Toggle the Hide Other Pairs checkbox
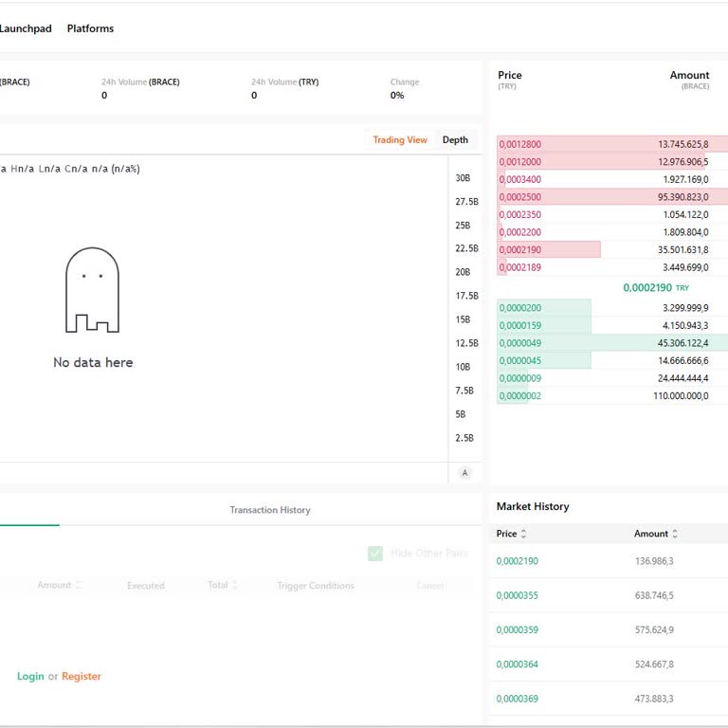The image size is (728, 728). click(x=375, y=553)
